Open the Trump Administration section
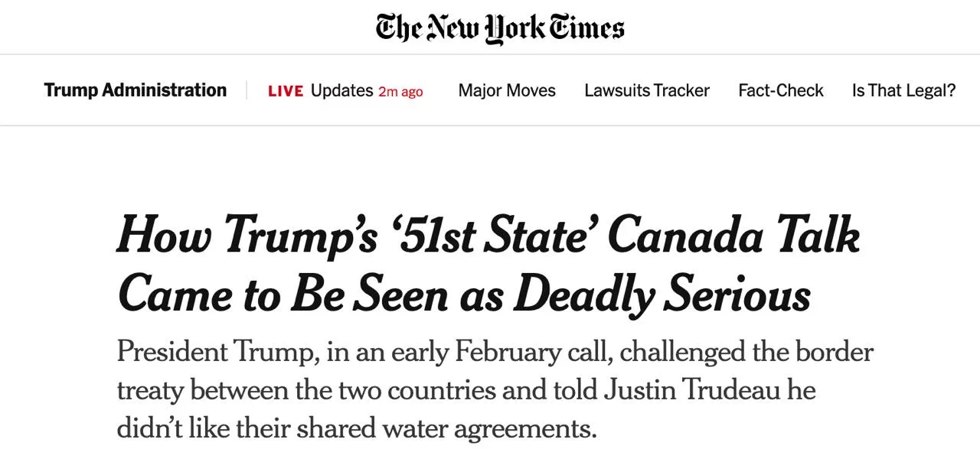 (136, 90)
